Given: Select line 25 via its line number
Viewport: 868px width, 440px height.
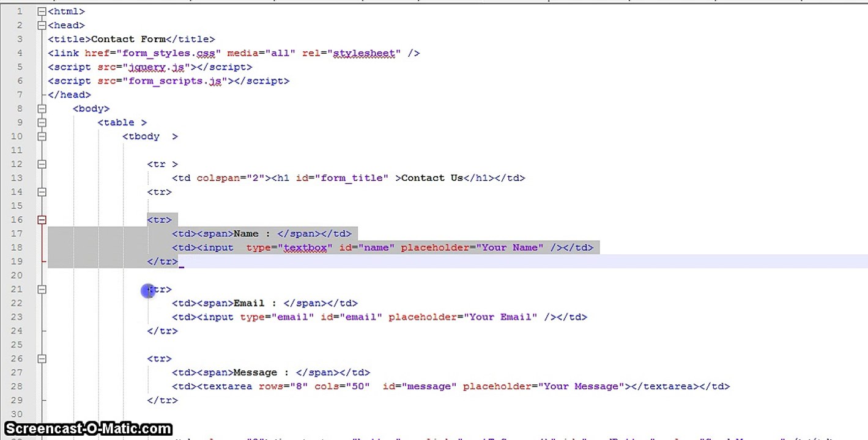Looking at the screenshot, I should point(17,345).
